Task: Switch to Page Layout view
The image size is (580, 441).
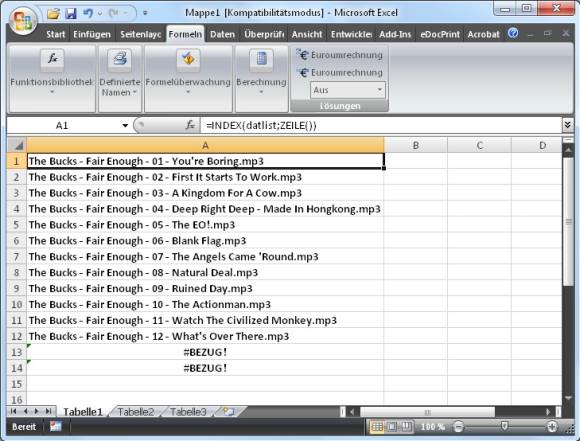Action: (x=391, y=427)
